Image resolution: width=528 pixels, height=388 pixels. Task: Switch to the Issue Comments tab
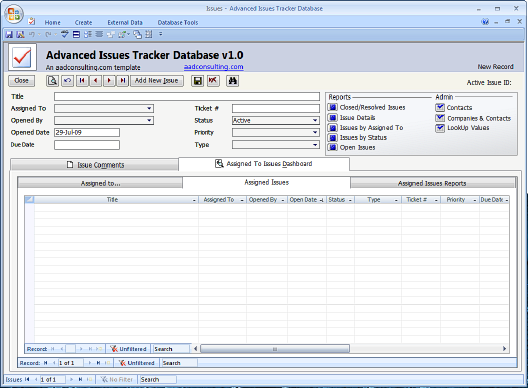pyautogui.click(x=95, y=165)
